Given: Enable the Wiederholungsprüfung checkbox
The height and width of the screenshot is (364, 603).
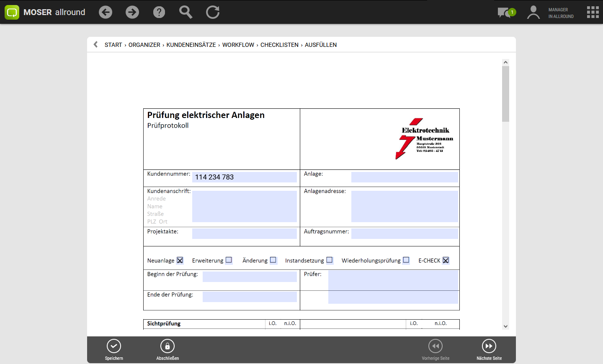Looking at the screenshot, I should [x=406, y=260].
